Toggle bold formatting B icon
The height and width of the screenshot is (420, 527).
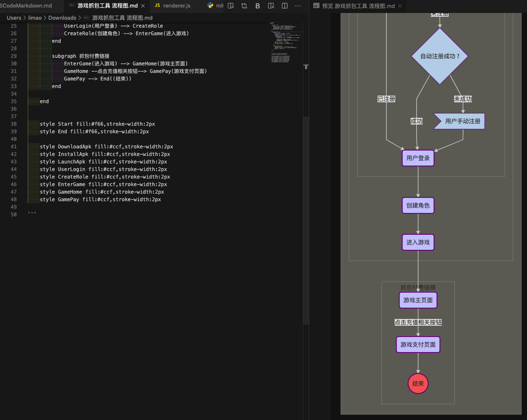tap(258, 6)
